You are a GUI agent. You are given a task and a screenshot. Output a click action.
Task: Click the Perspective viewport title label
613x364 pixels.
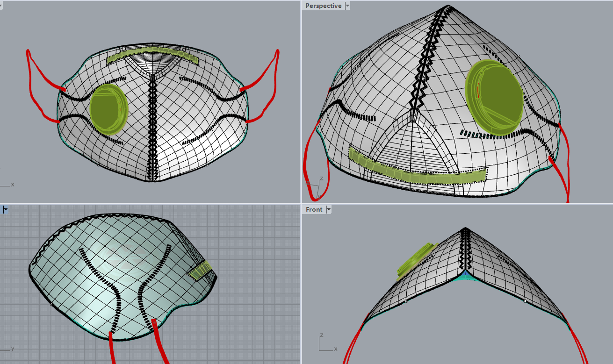pos(323,6)
